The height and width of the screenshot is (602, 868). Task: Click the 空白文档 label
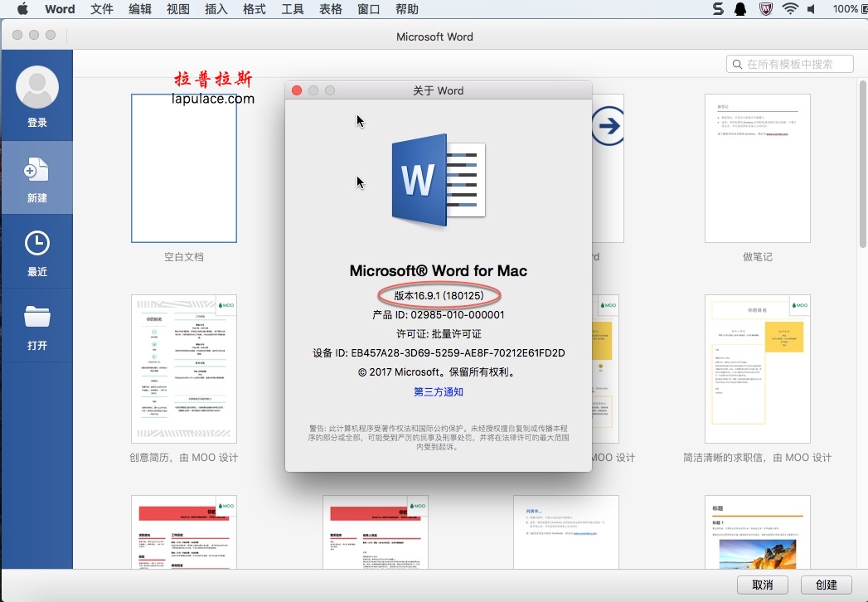[x=184, y=257]
